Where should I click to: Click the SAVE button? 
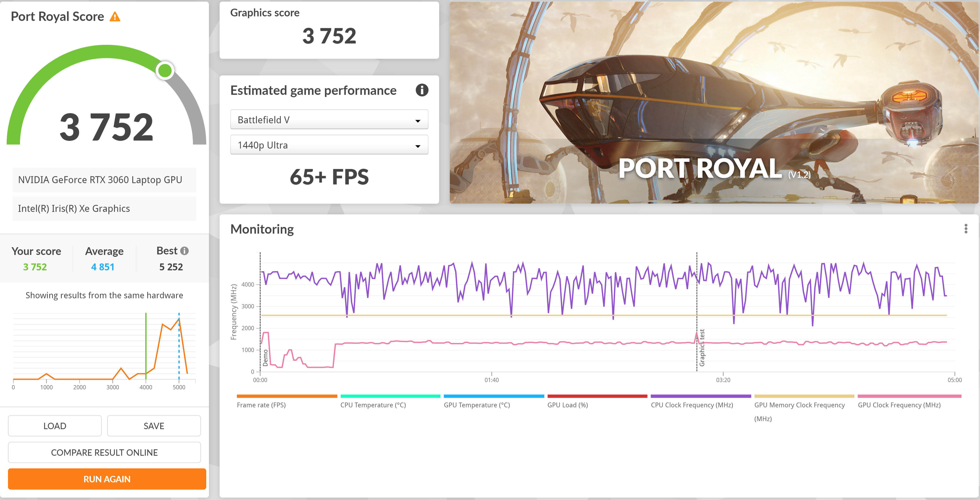(154, 426)
